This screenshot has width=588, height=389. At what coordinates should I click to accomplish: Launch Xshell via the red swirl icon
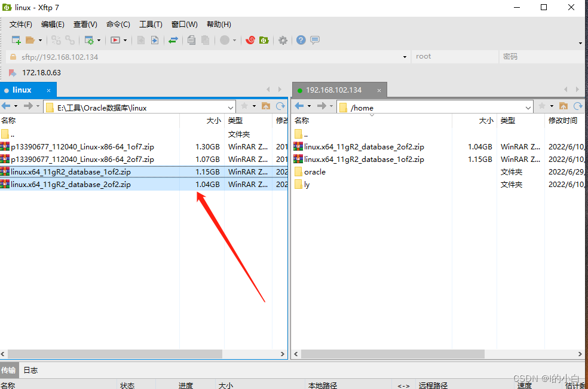click(250, 40)
